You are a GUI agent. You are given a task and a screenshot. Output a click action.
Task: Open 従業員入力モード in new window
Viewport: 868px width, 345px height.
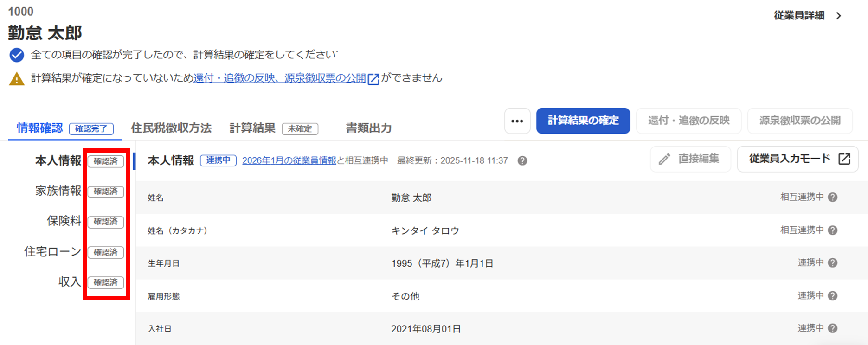click(x=797, y=159)
